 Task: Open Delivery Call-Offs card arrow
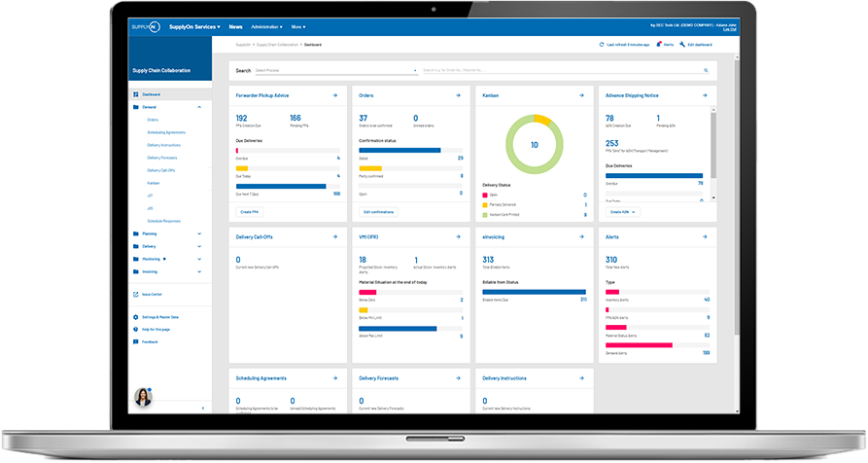click(x=335, y=237)
